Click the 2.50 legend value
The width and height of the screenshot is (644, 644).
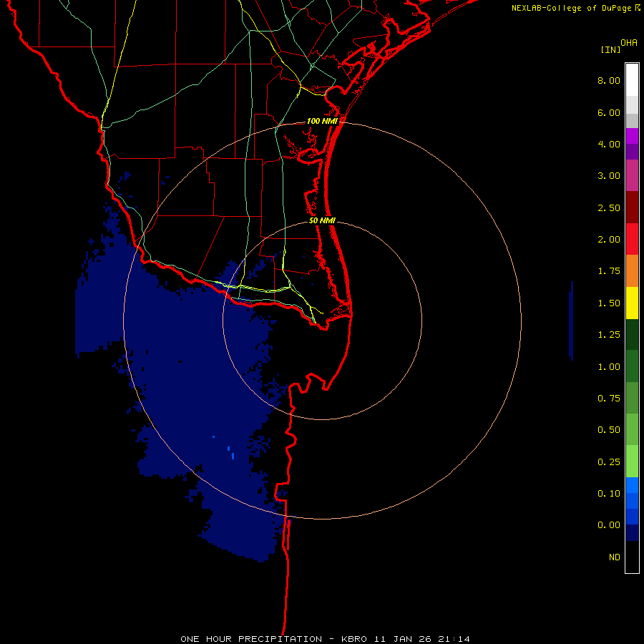[x=609, y=208]
